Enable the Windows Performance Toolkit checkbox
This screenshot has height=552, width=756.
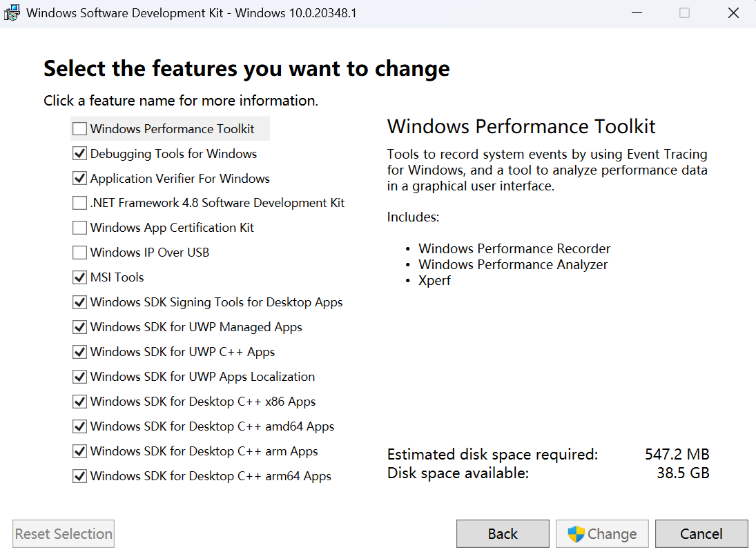coord(79,128)
